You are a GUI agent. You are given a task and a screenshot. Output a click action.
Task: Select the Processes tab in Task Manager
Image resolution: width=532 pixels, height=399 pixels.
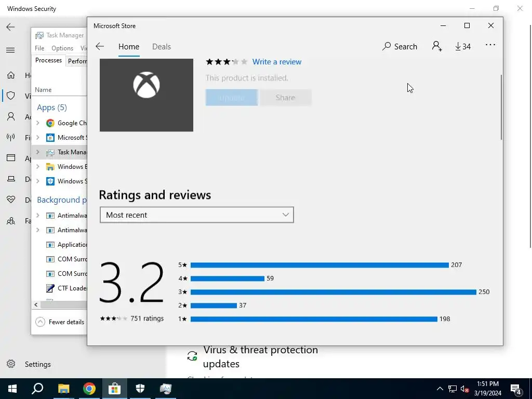(x=48, y=60)
